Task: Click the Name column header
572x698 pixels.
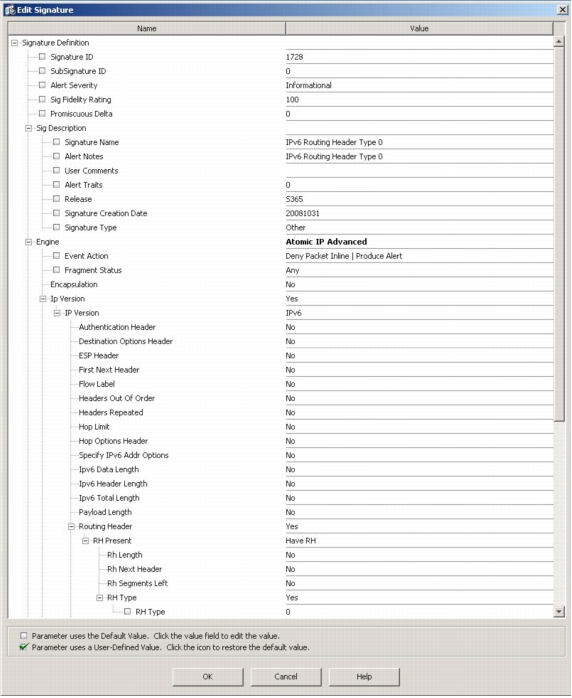Action: click(x=146, y=28)
